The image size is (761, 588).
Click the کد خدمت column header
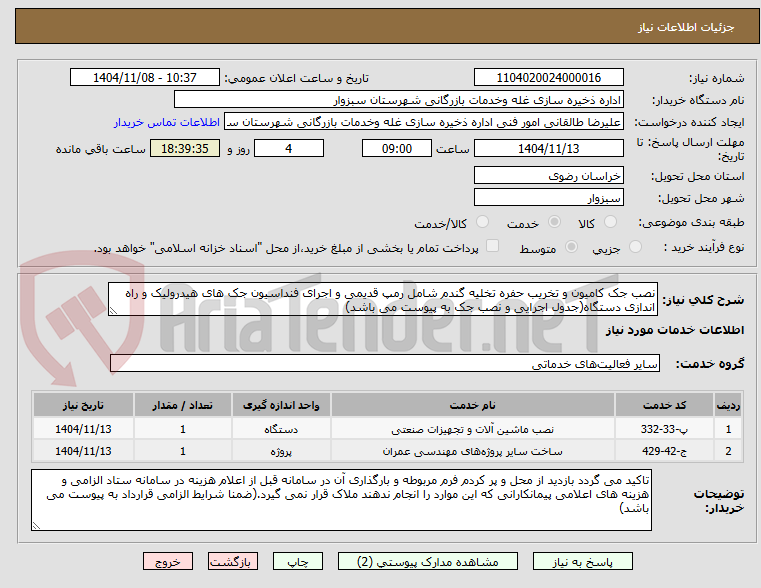click(x=664, y=405)
